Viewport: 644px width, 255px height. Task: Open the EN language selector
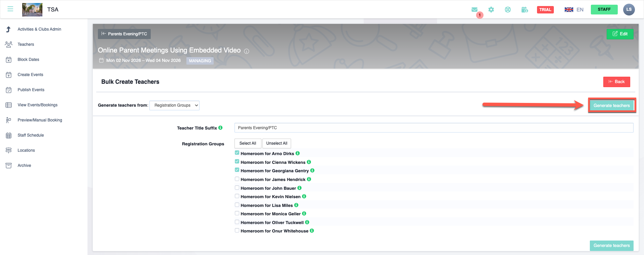coord(574,9)
